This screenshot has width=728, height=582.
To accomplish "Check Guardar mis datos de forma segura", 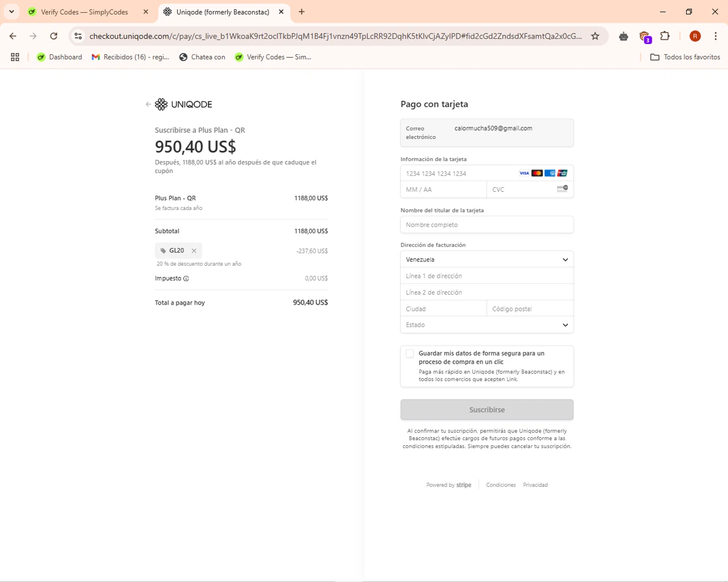I will click(x=410, y=354).
